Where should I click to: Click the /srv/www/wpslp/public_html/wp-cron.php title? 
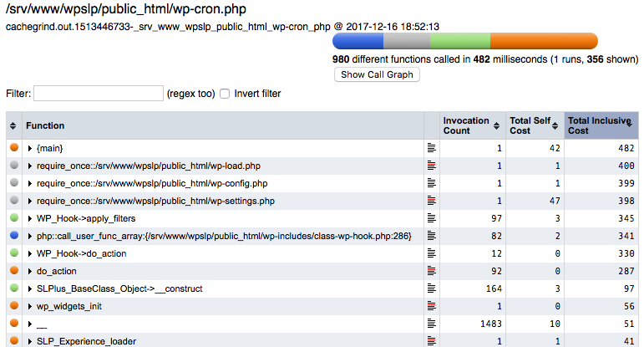coord(126,9)
